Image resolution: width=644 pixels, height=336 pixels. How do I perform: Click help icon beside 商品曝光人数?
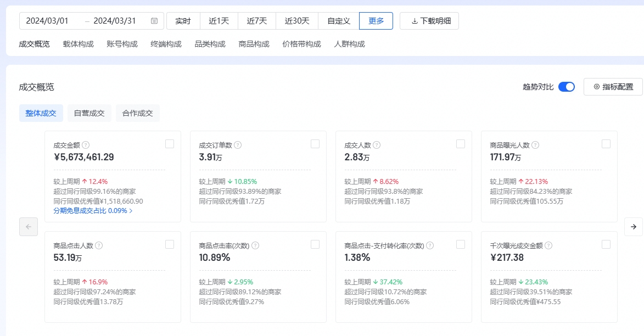[x=535, y=145]
